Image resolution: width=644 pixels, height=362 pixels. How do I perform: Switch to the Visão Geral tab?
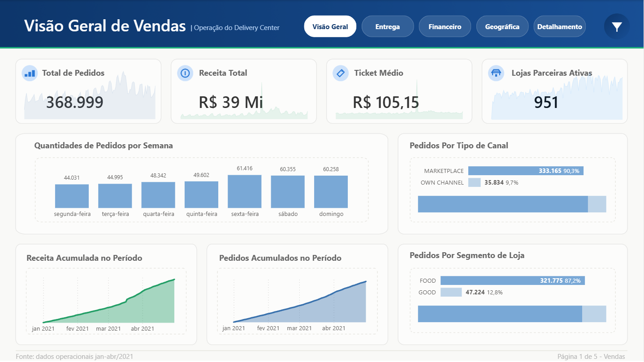click(330, 26)
